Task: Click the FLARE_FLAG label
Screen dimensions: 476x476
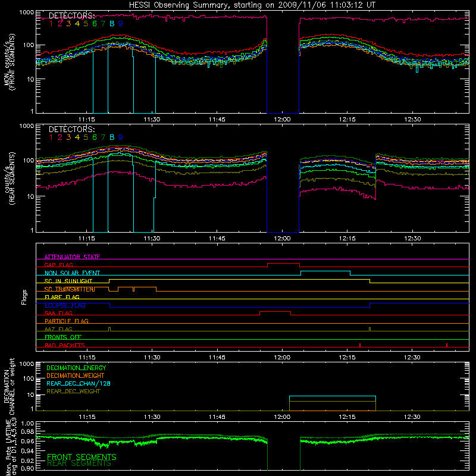Action: click(x=62, y=297)
